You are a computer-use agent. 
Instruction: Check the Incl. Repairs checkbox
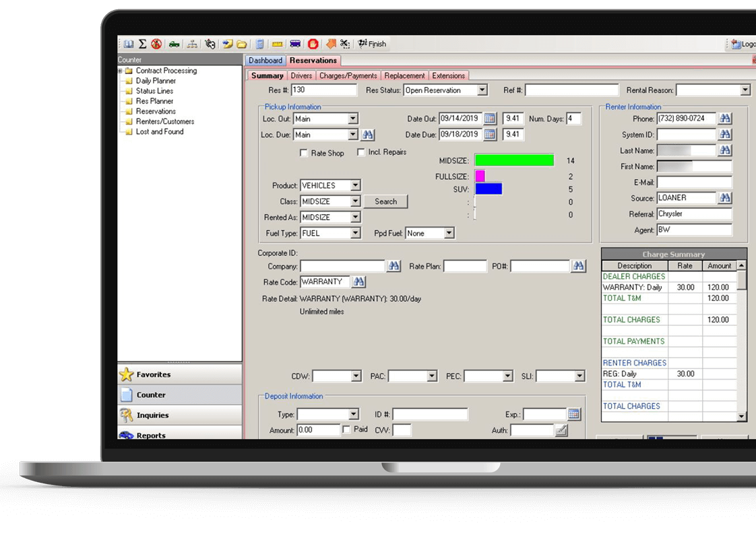(x=360, y=151)
